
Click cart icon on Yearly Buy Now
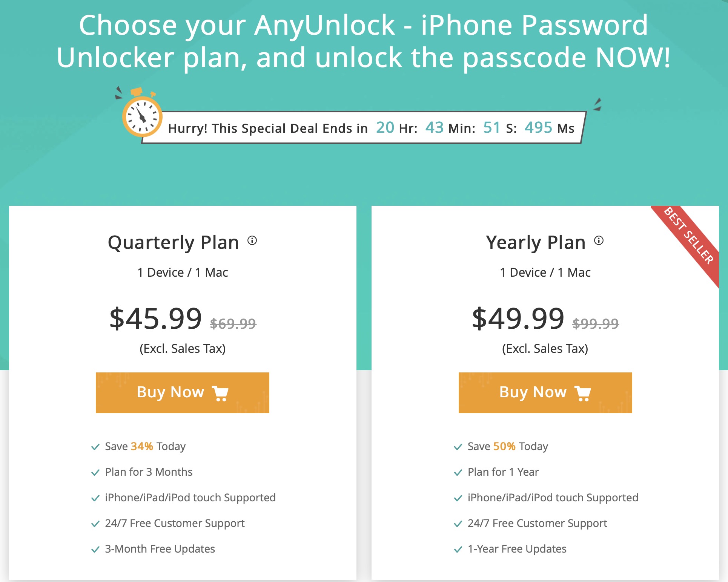[583, 393]
